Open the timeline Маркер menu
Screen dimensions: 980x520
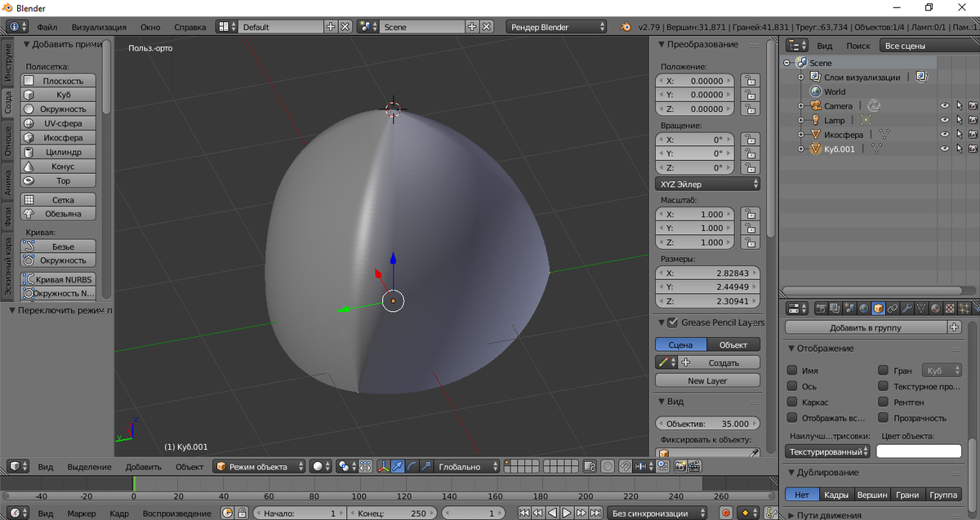tap(82, 513)
